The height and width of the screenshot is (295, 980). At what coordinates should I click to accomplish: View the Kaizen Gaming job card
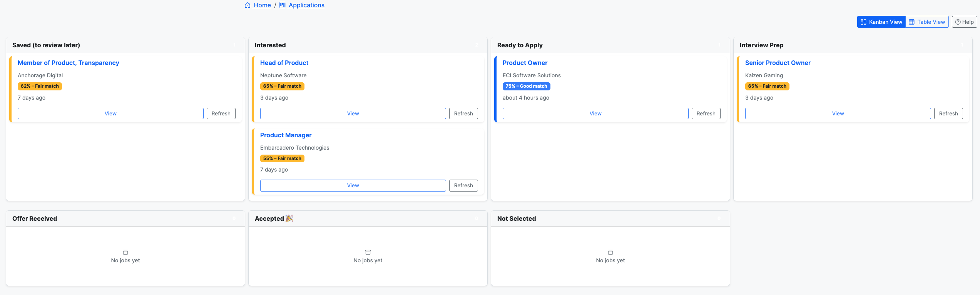838,113
